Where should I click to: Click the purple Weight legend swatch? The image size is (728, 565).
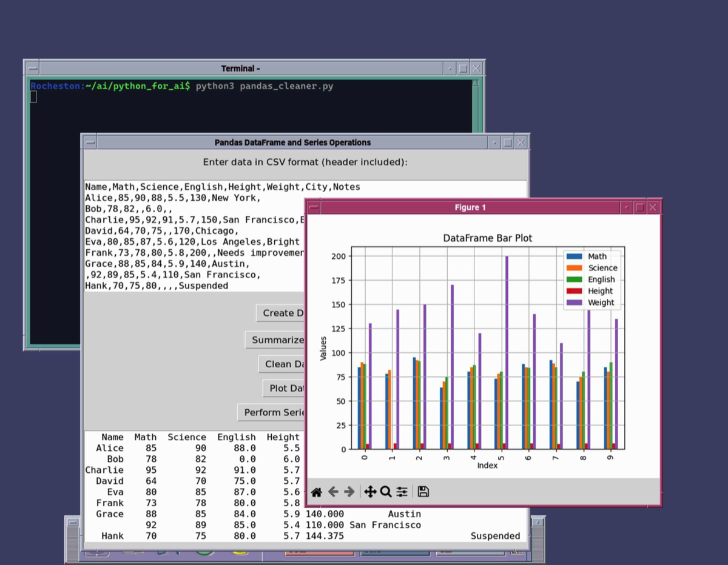coord(574,303)
